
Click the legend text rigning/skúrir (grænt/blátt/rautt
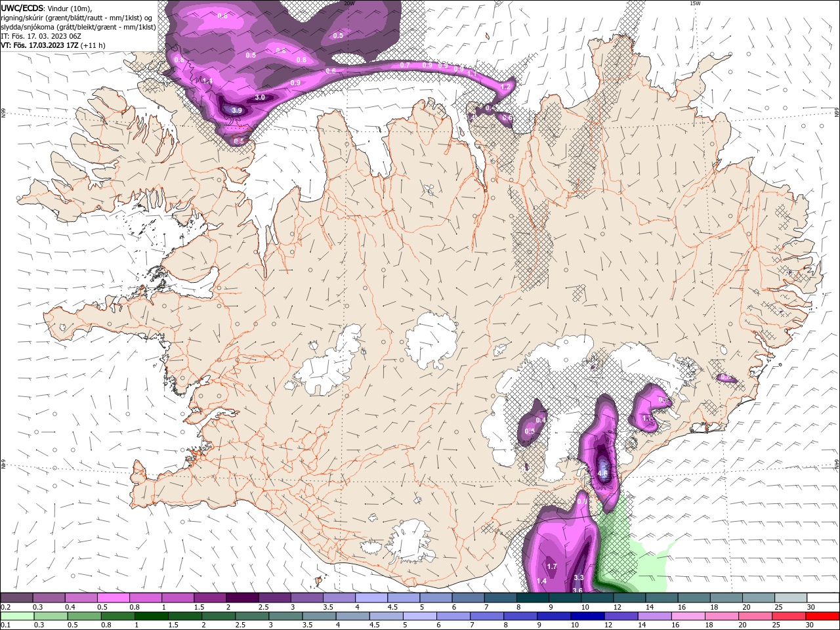[51, 18]
